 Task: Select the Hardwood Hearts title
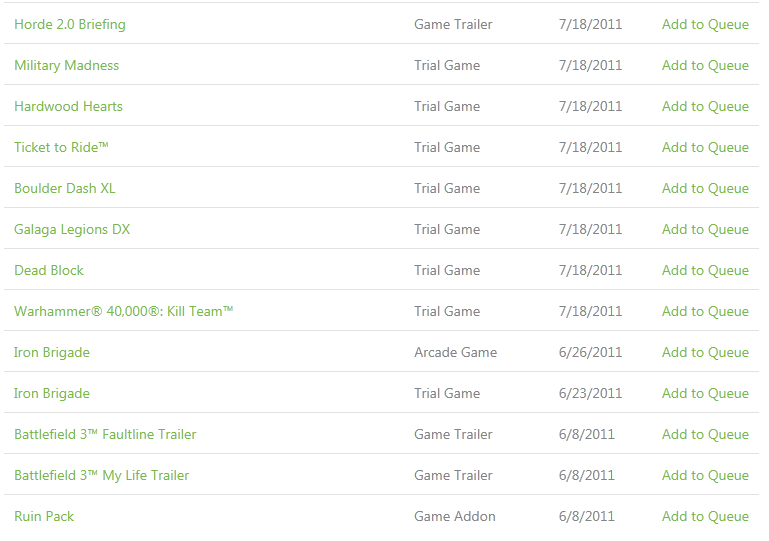[x=68, y=106]
